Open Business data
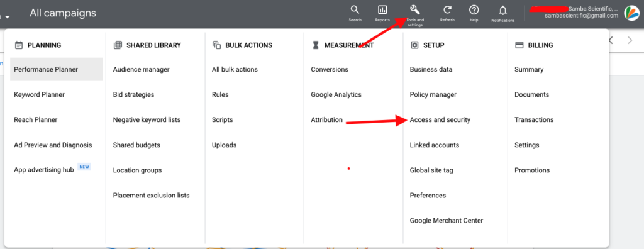 pyautogui.click(x=431, y=69)
